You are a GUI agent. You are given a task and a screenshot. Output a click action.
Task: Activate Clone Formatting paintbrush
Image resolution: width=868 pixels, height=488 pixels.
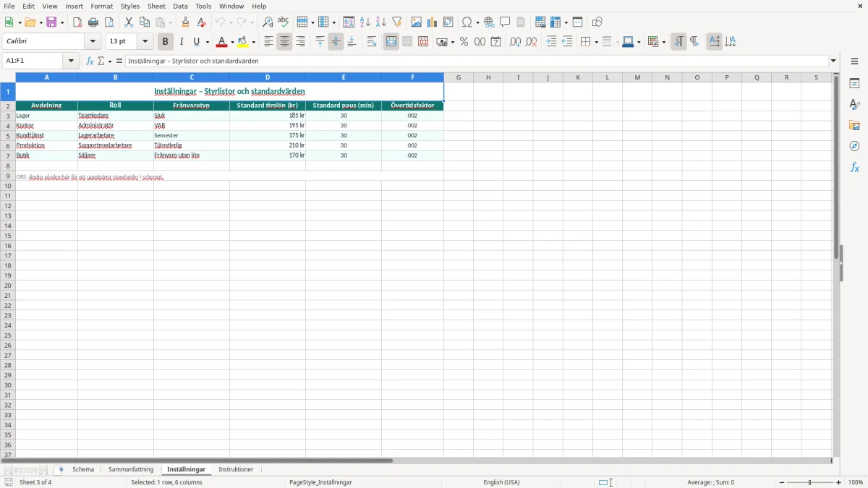186,22
